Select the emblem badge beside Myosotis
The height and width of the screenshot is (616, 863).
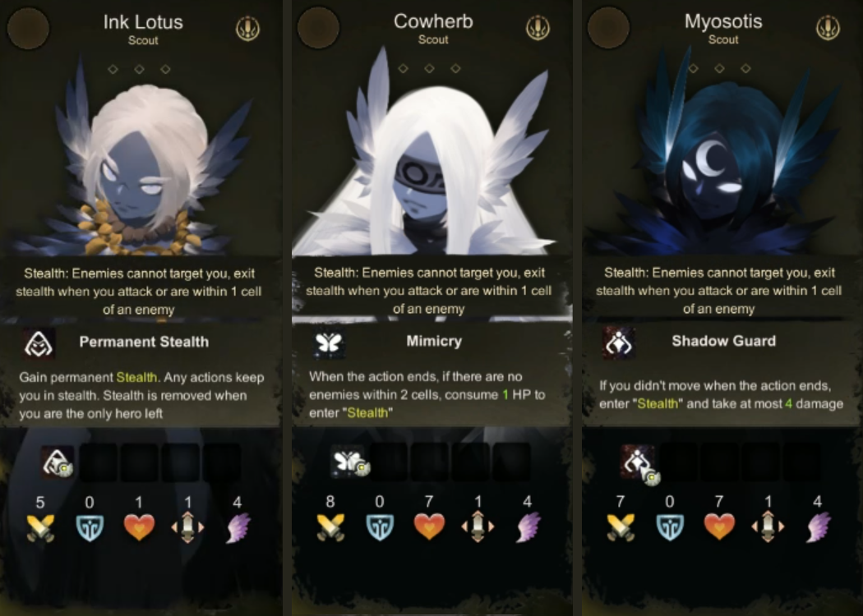pyautogui.click(x=828, y=27)
